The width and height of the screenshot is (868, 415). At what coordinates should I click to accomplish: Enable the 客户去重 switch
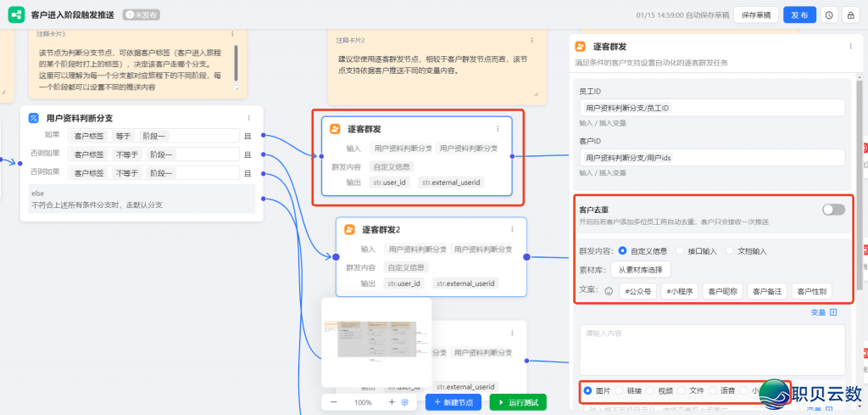[832, 210]
